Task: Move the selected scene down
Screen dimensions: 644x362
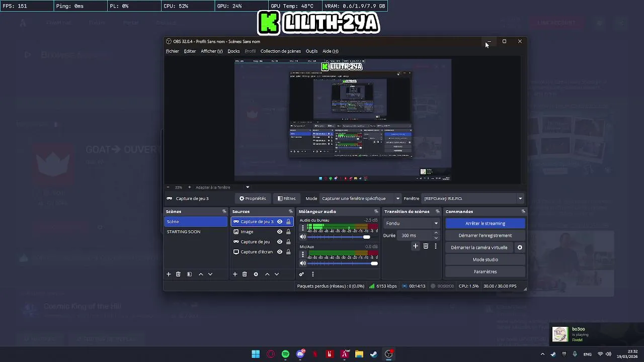Action: tap(210, 274)
